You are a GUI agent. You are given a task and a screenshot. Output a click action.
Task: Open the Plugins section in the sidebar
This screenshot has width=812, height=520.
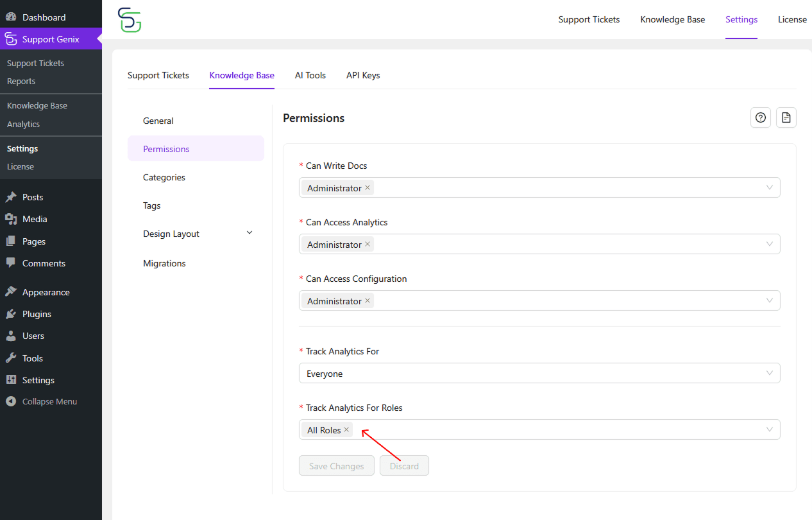tap(37, 313)
